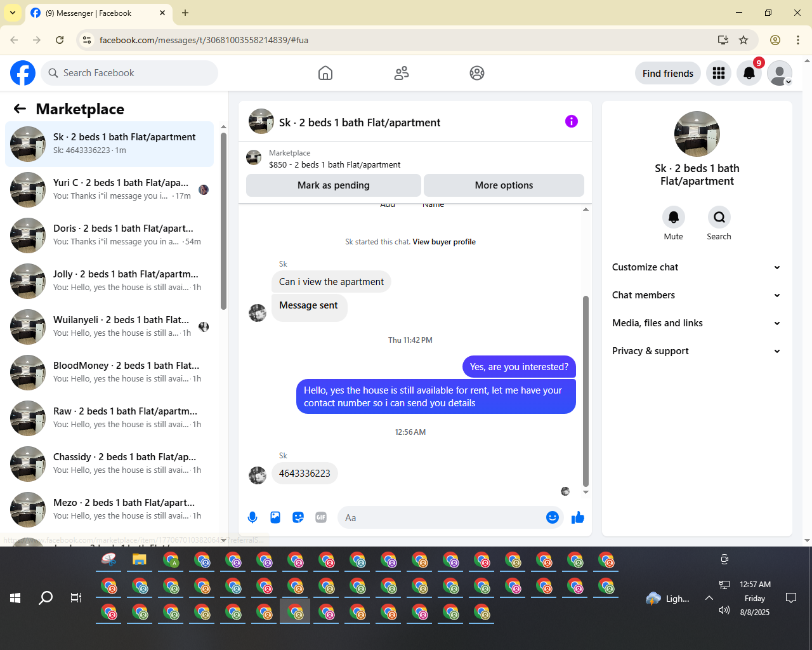Open the Groups icon in top navigation
812x650 pixels.
[x=477, y=73]
